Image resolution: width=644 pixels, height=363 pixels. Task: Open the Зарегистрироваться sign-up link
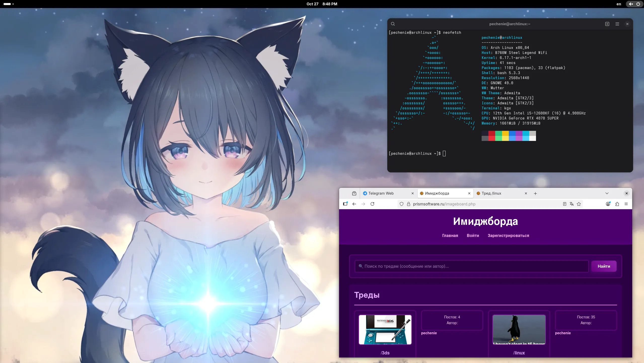tap(508, 235)
